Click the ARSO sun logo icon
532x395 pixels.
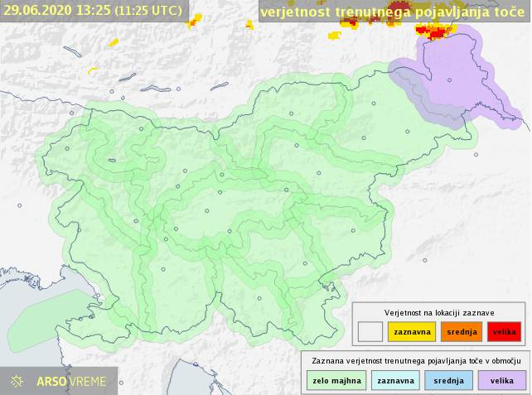point(17,382)
